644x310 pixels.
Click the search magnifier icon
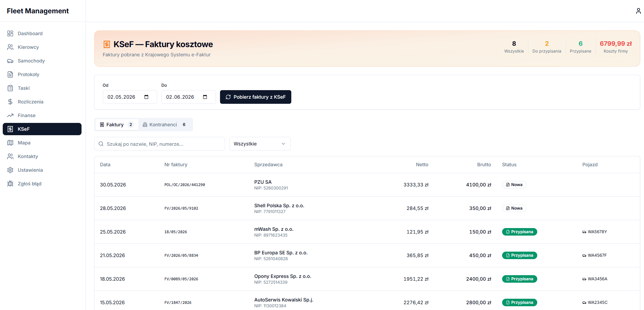click(101, 144)
